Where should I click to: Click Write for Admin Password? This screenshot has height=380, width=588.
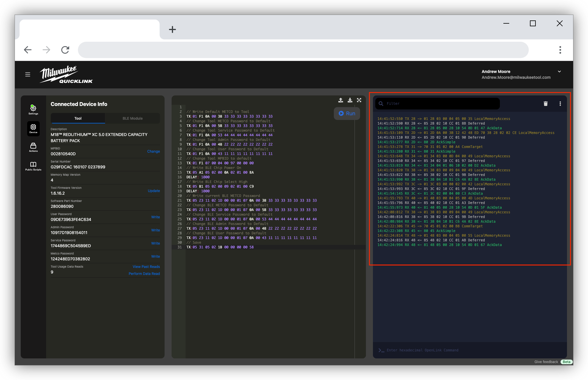tap(156, 230)
